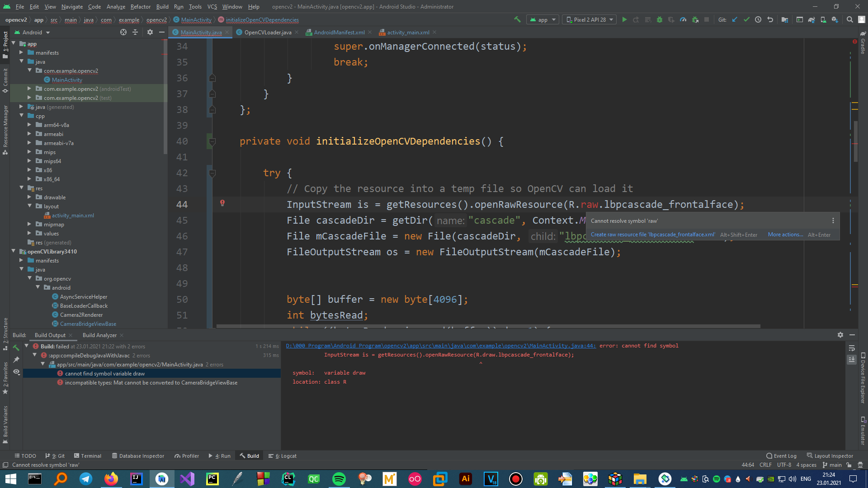This screenshot has width=868, height=488.
Task: Open Layout Inspector button
Action: click(x=830, y=456)
